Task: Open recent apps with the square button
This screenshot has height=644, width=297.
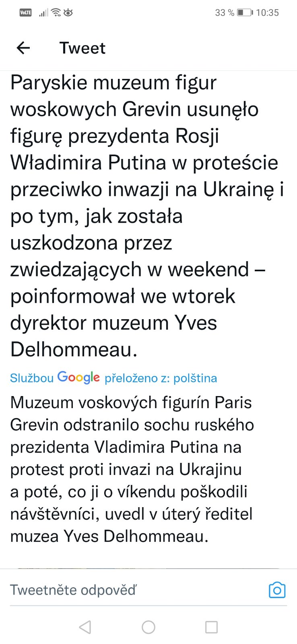Action: click(x=211, y=627)
